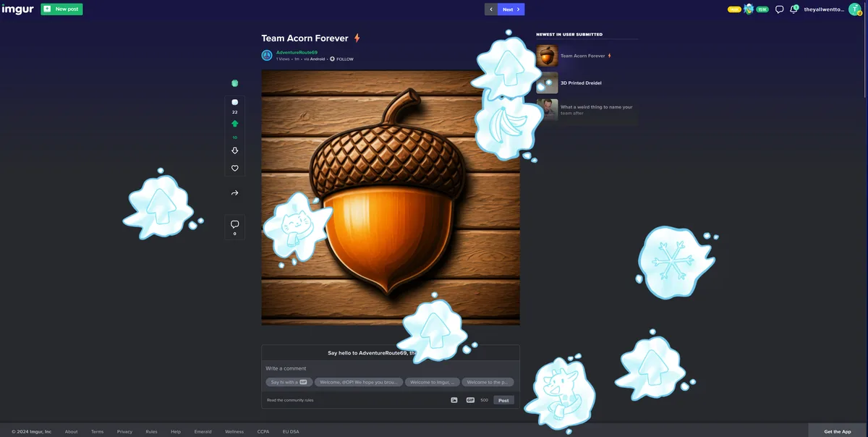Choose "Welcome, @OP! We hope you brou..." suggestion

click(358, 382)
